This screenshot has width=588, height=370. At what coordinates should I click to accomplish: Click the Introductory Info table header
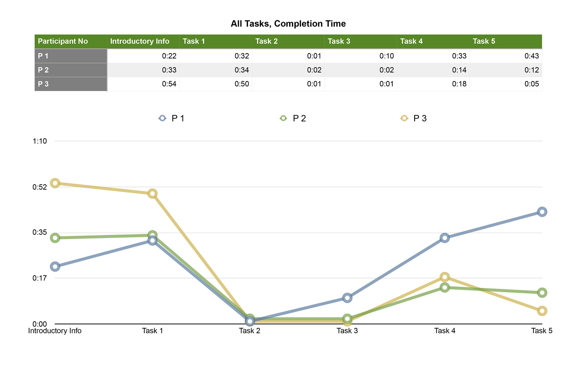click(143, 41)
